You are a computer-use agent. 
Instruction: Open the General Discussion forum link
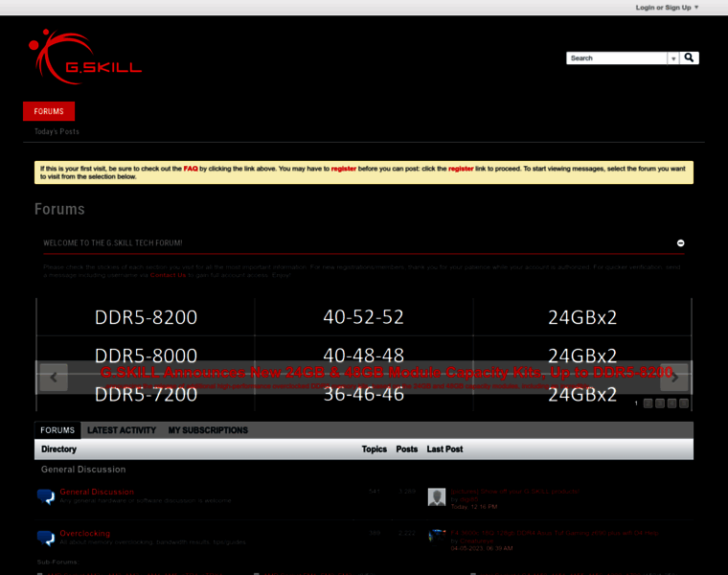point(97,492)
